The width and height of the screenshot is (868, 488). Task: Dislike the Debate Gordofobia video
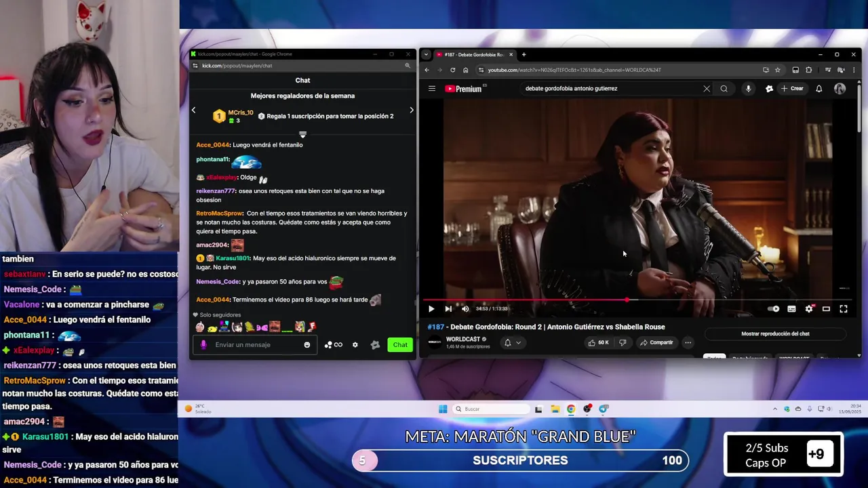623,343
